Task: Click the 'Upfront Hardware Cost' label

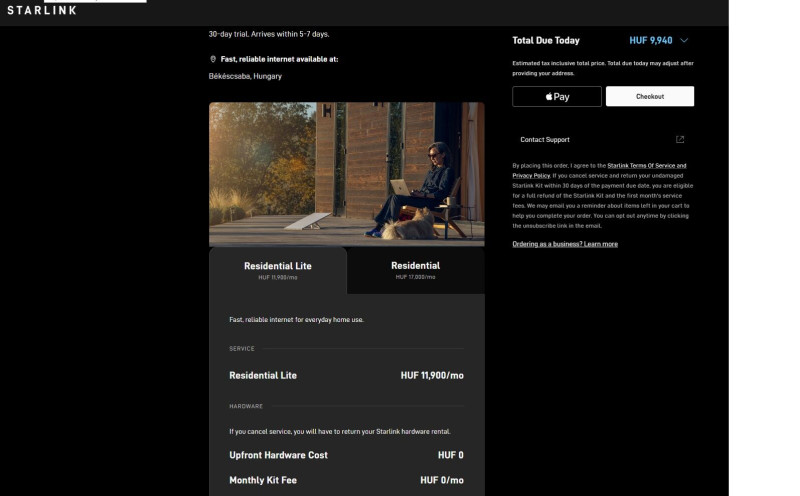Action: [x=278, y=455]
